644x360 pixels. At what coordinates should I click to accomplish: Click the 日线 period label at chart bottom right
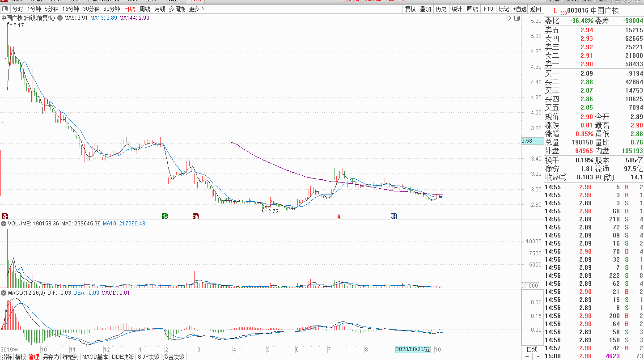tap(532, 349)
